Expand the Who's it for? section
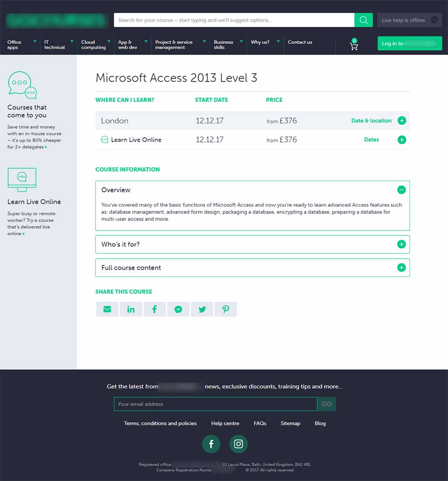Viewport: 448px width, 481px height. (x=401, y=244)
